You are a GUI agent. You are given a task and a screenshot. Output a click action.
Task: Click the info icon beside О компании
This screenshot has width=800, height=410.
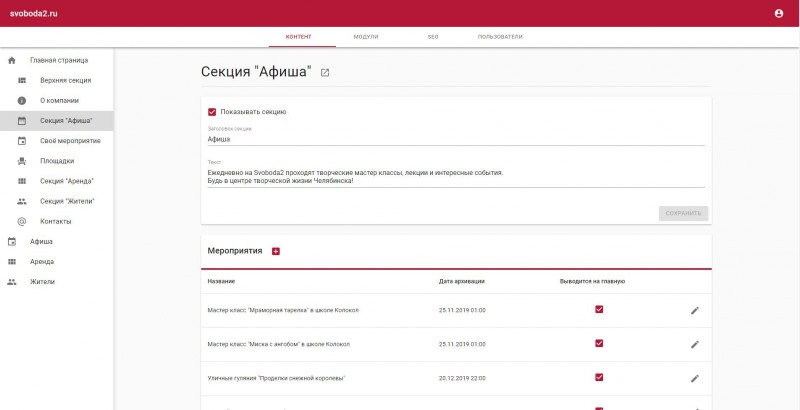click(22, 101)
